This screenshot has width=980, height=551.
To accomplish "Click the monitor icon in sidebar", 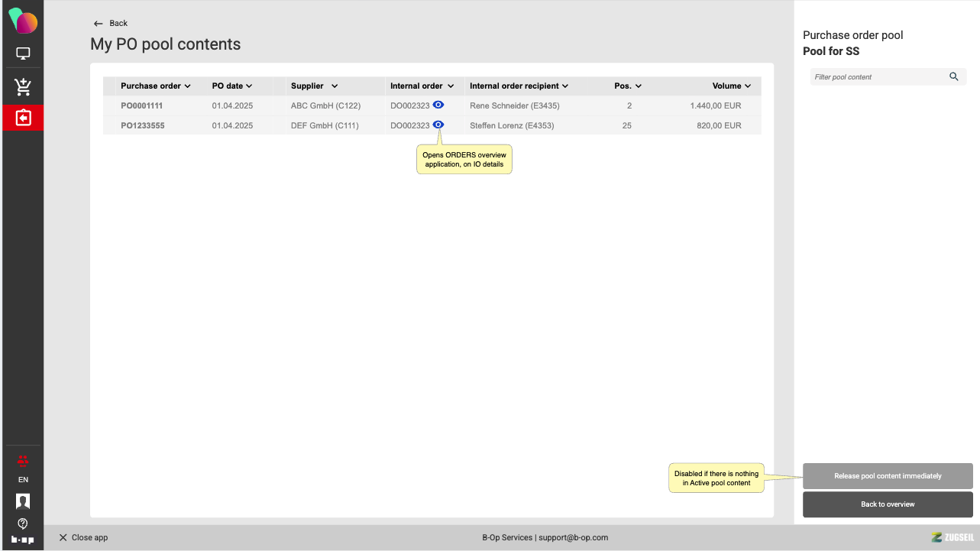I will pos(23,54).
